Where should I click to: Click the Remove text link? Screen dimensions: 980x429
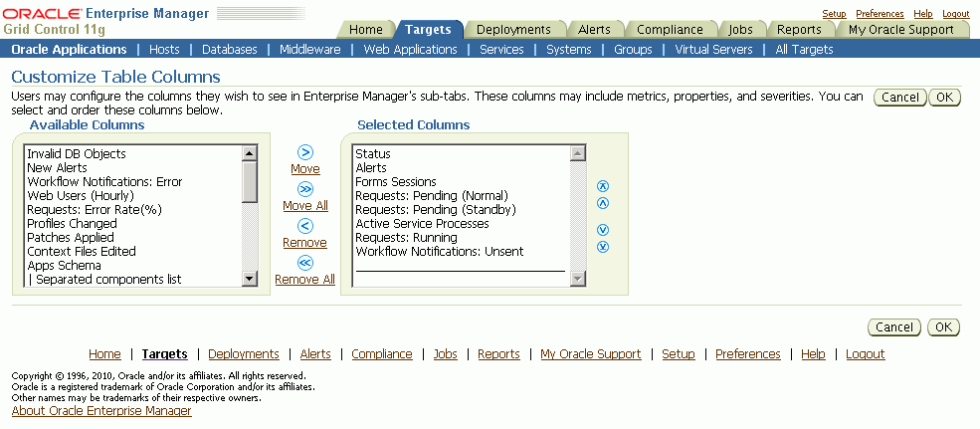click(305, 243)
